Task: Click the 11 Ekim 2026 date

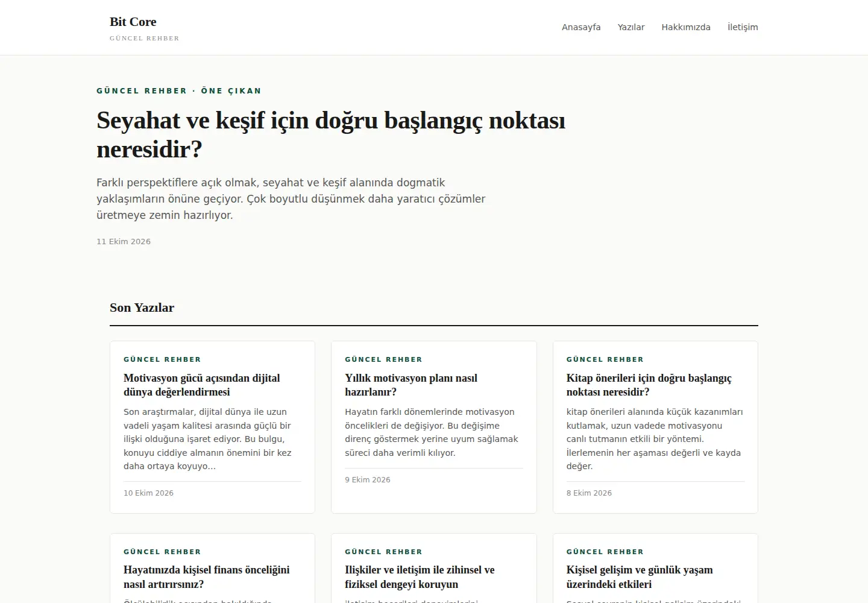Action: coord(124,242)
